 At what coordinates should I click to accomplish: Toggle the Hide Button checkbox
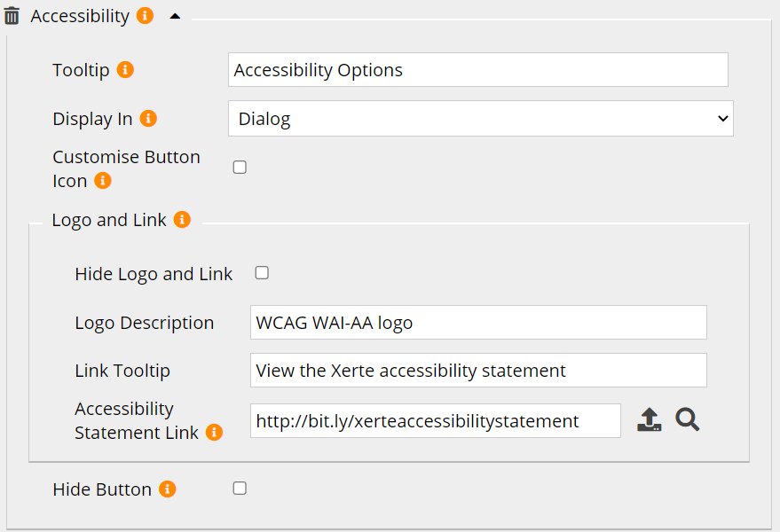coord(240,488)
